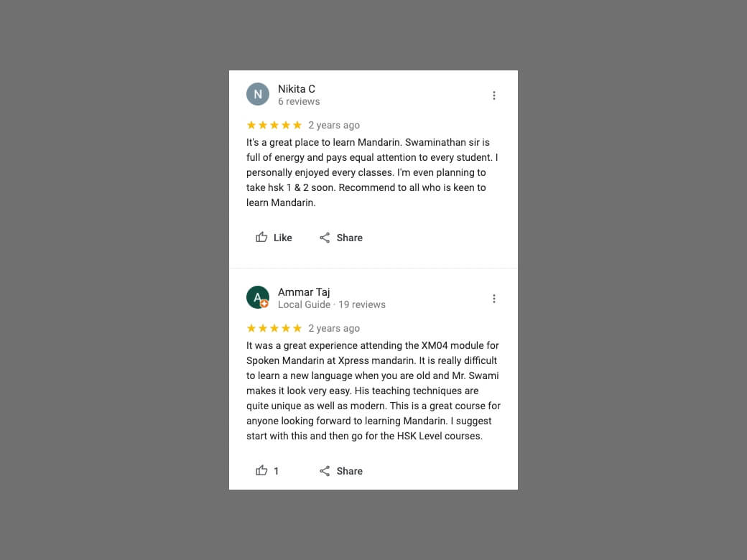Click the thumbs-up icon on Nikita C's review
Viewport: 747px width, 560px height.
pyautogui.click(x=261, y=238)
